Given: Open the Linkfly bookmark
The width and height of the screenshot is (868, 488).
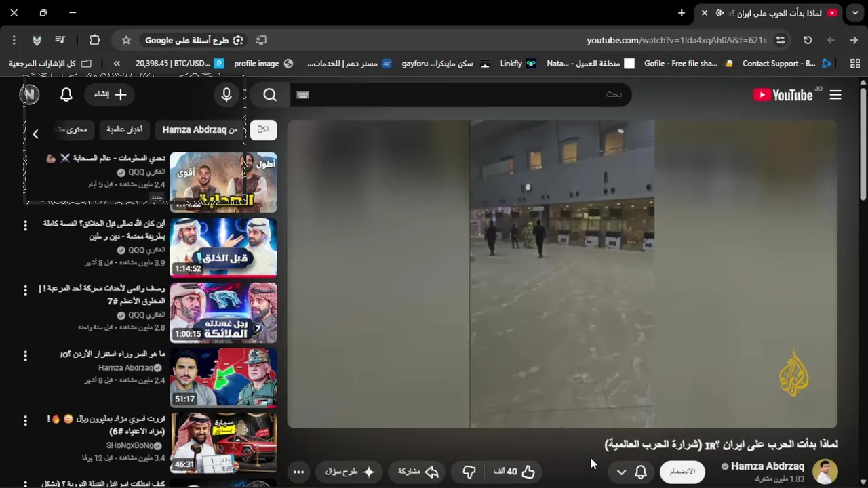Looking at the screenshot, I should 519,64.
